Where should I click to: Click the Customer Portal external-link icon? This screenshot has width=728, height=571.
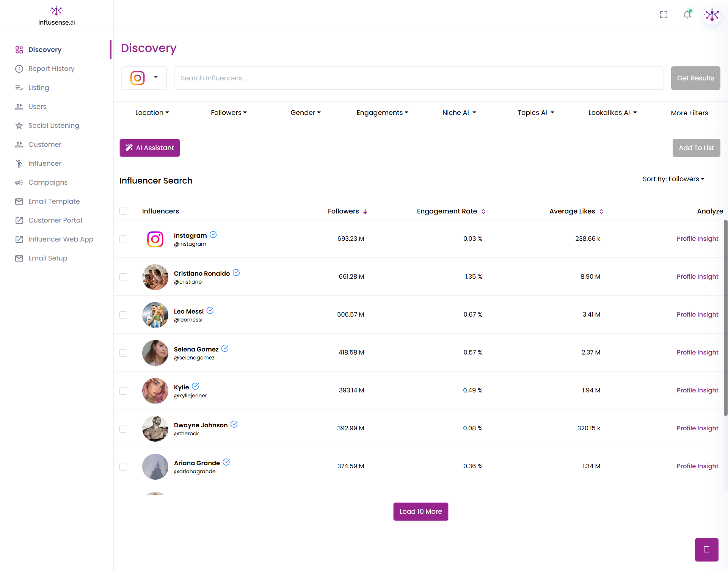(19, 220)
